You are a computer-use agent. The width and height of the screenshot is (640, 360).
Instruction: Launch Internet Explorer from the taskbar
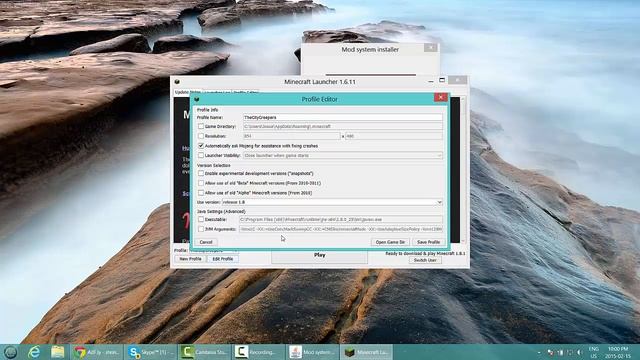click(34, 352)
